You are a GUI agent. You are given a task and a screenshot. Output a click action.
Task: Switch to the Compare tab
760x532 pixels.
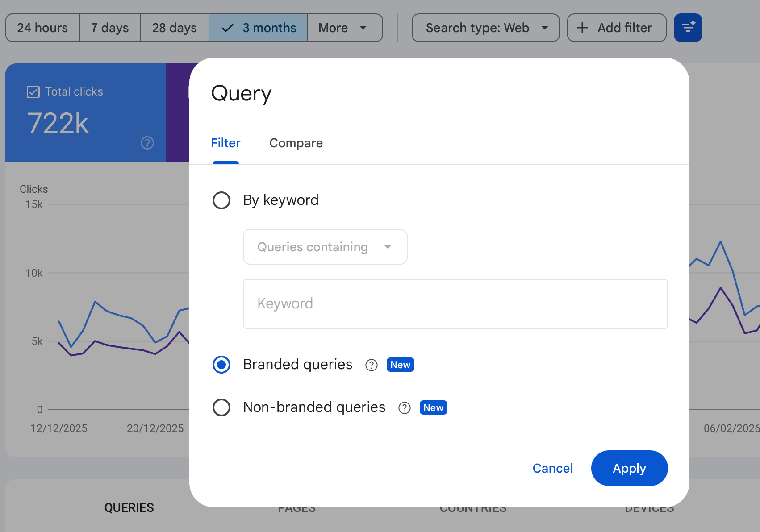[x=296, y=143]
